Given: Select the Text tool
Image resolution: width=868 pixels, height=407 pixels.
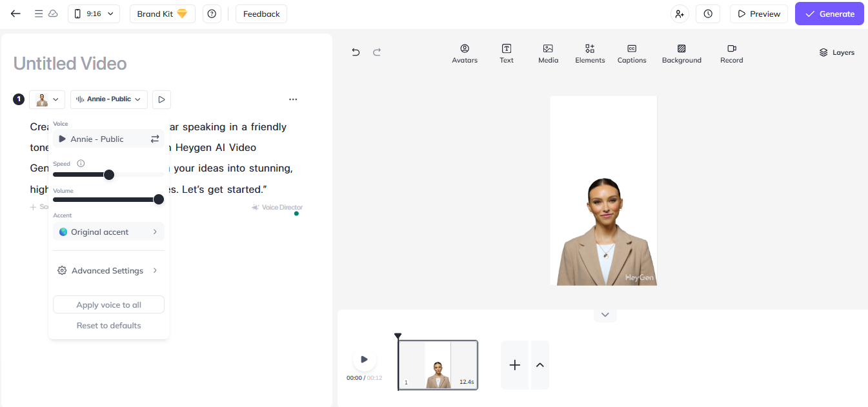Looking at the screenshot, I should click(x=506, y=53).
